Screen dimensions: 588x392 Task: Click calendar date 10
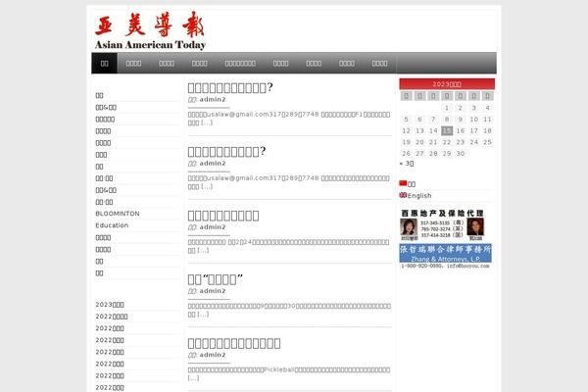[473, 120]
